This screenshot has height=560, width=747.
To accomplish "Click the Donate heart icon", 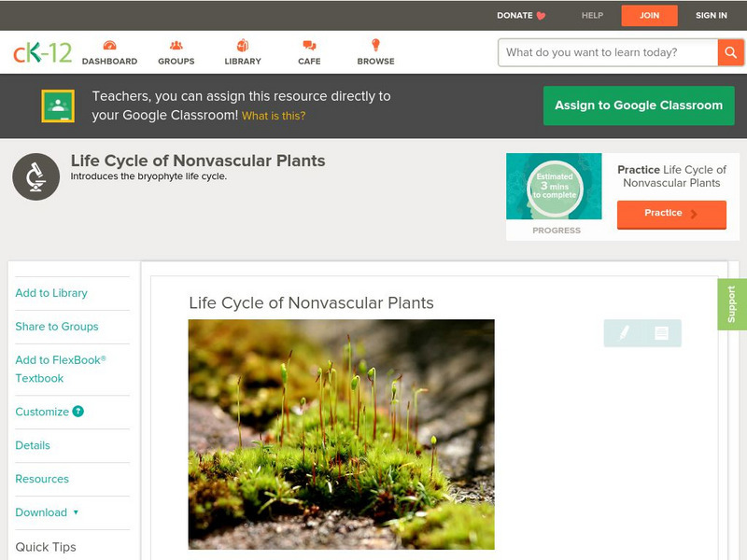I will [x=541, y=16].
